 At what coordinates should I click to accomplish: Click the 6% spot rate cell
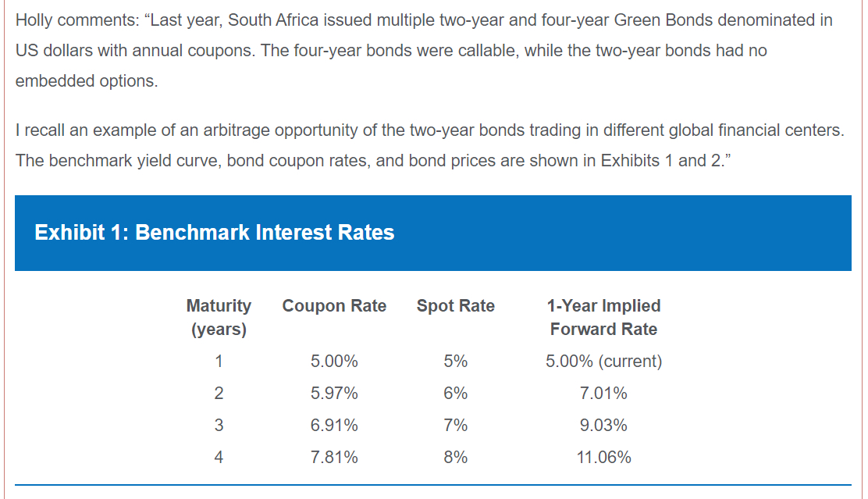tap(456, 394)
